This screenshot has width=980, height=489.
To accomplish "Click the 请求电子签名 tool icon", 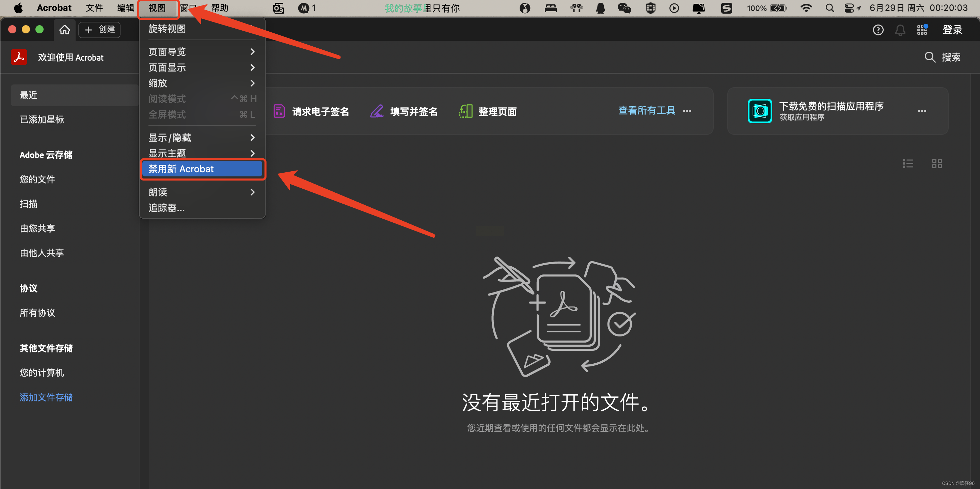I will [x=279, y=111].
